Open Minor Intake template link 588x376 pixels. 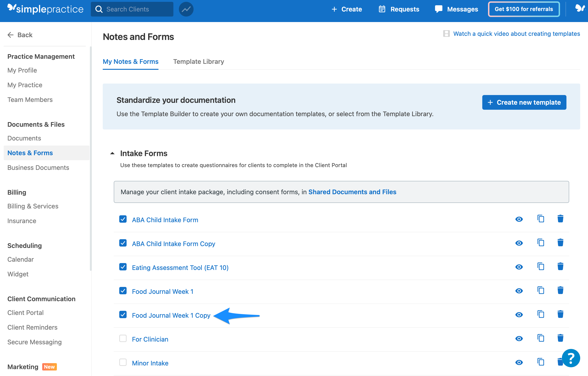pos(150,364)
